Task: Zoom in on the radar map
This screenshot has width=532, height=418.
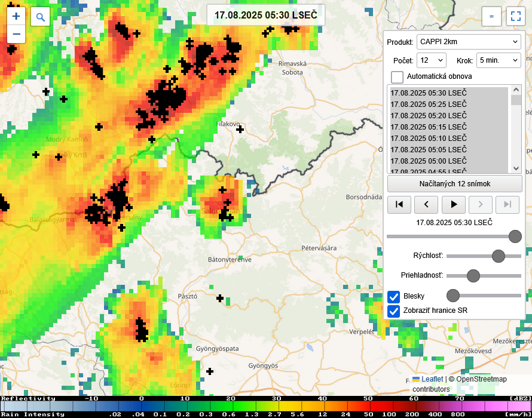Action: point(16,17)
